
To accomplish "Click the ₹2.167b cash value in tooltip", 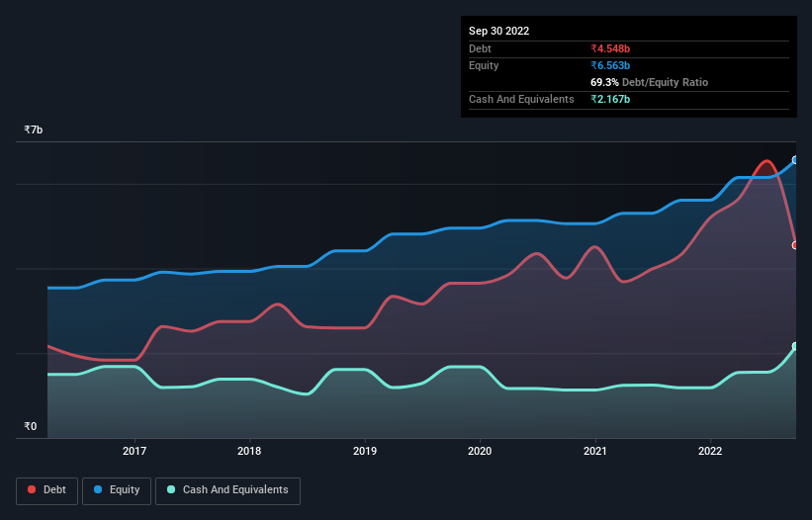I will coord(610,99).
